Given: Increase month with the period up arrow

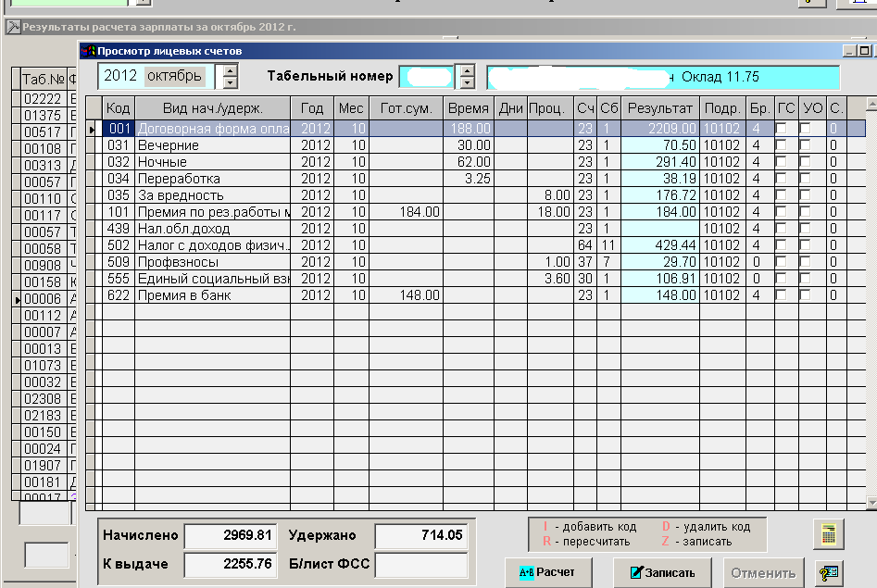Looking at the screenshot, I should coord(231,69).
